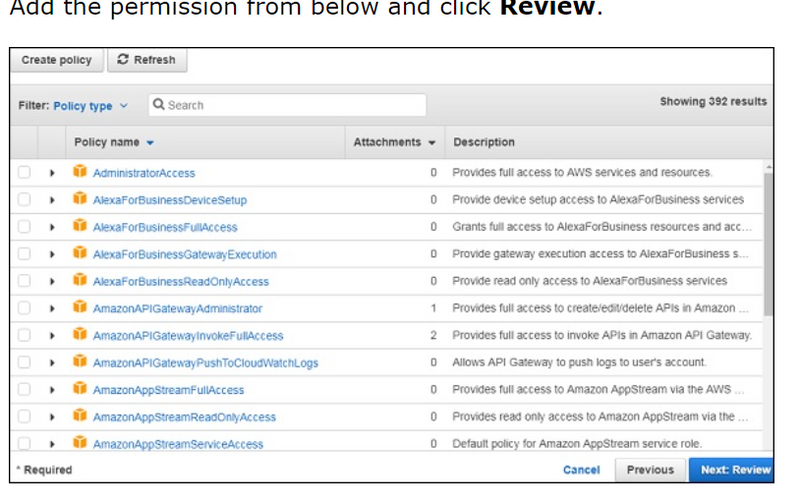The height and width of the screenshot is (493, 800).
Task: Click the orange policy icon beside AdministratorAccess
Action: coord(80,172)
